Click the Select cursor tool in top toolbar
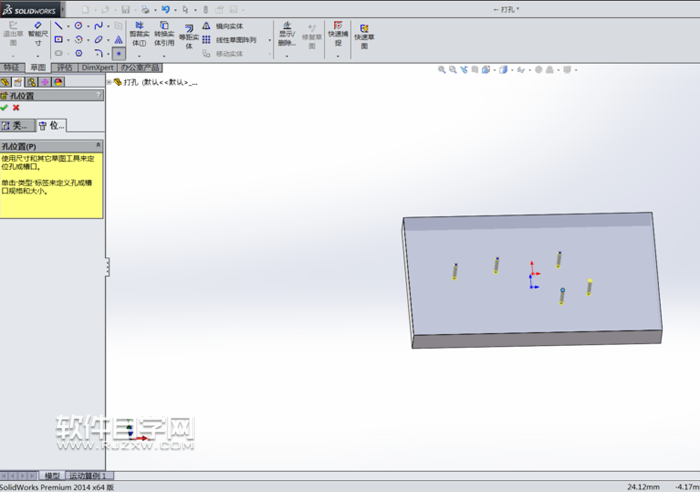 click(x=185, y=9)
